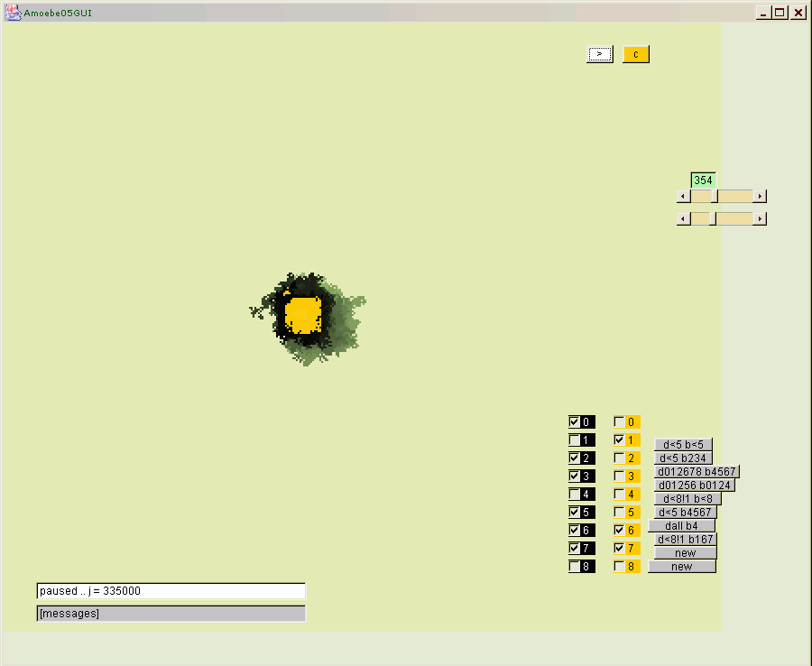Image resolution: width=812 pixels, height=666 pixels.
Task: Apply the 'd<8!1 b167' rule preset
Action: pyautogui.click(x=685, y=539)
